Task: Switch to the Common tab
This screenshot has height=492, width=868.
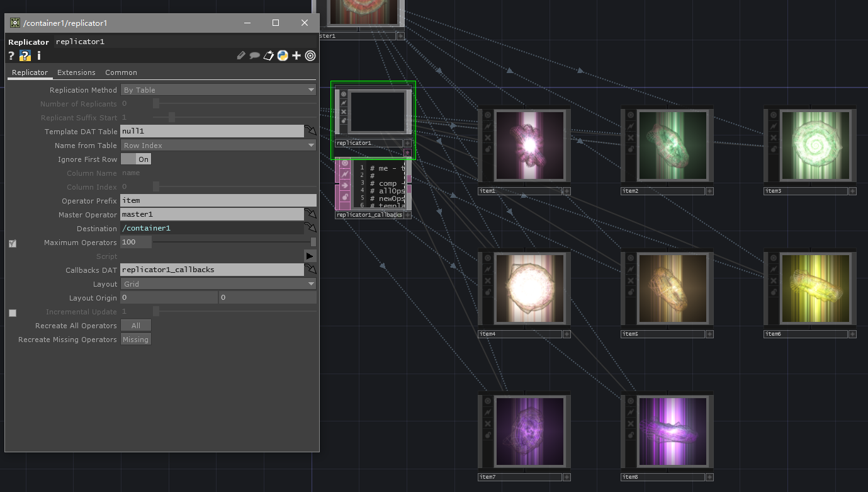Action: click(121, 72)
